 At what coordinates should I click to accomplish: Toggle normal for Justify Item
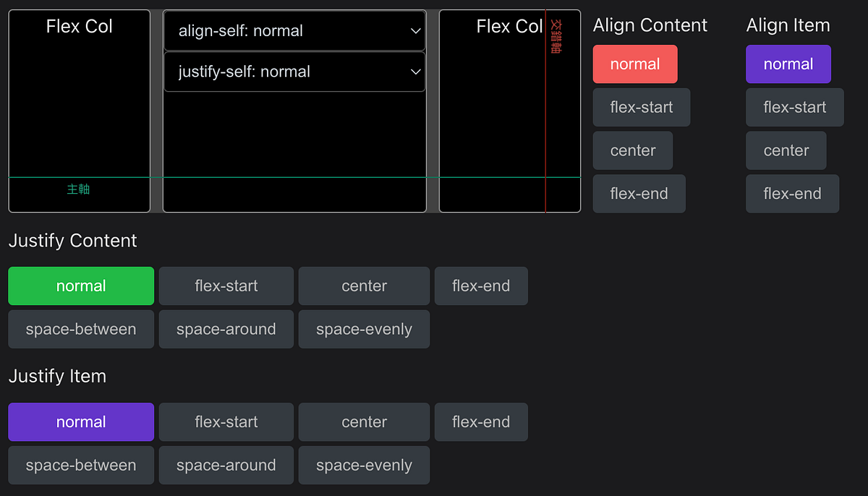coord(81,422)
